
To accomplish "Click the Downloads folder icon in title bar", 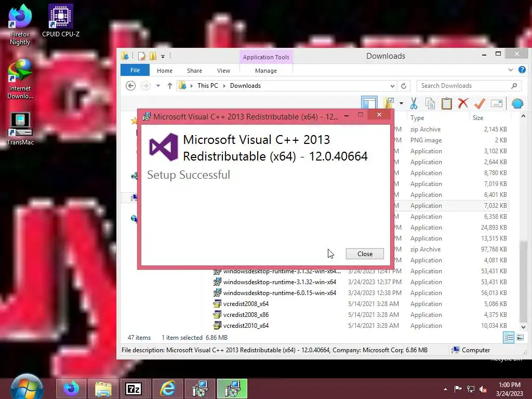I will (x=125, y=56).
